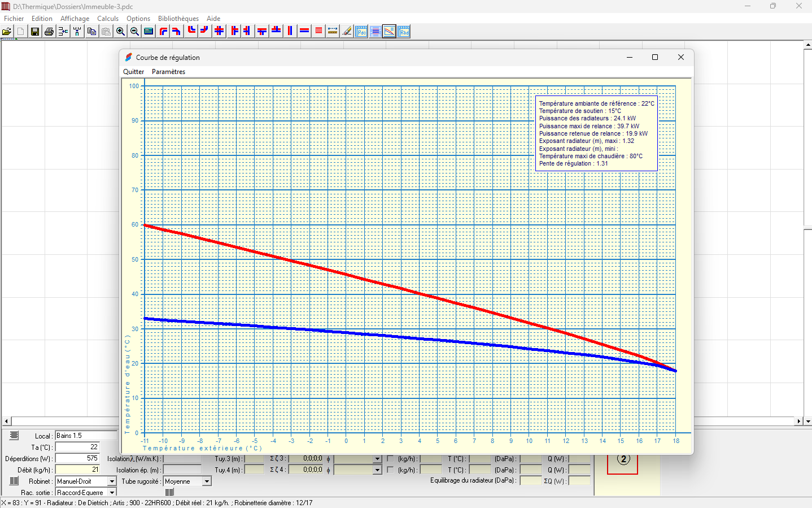Open the Tube rugosité dropdown
Viewport: 812px width, 508px height.
point(207,481)
